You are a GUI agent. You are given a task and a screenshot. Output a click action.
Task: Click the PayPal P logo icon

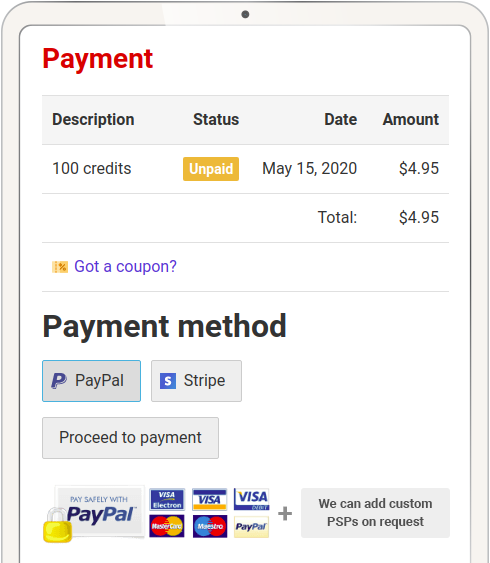[x=59, y=381]
